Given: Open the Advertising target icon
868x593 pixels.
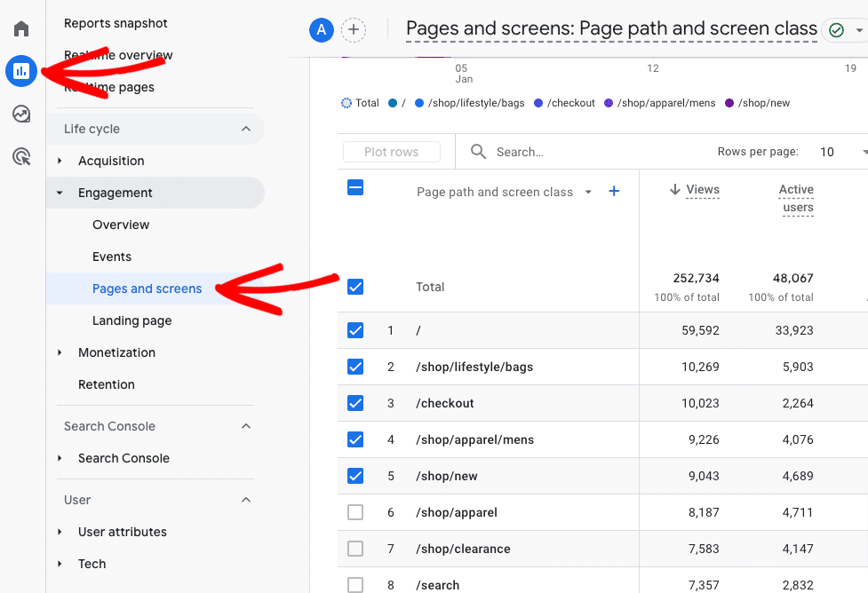Looking at the screenshot, I should (21, 157).
